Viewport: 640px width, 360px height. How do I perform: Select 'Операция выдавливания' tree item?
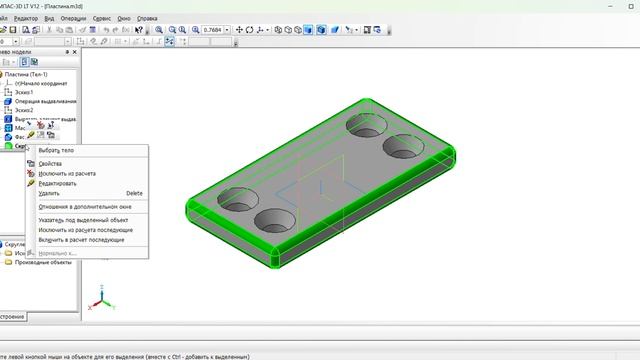(45, 101)
